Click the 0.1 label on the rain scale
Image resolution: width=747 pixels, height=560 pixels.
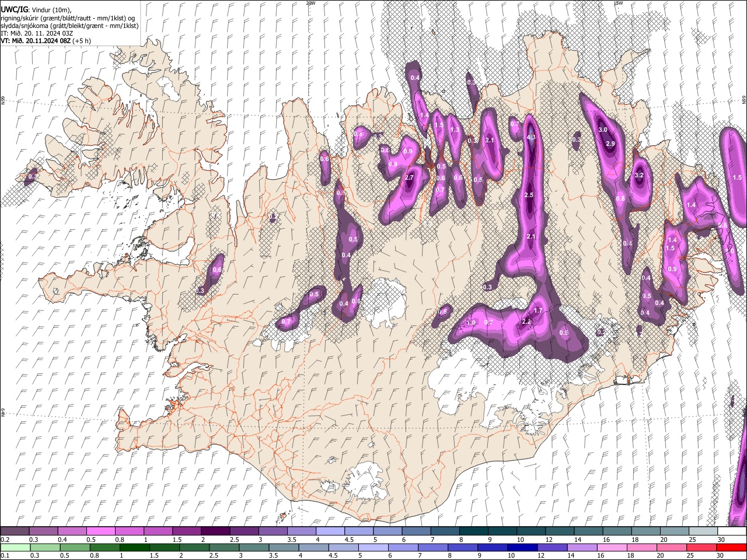(5, 556)
